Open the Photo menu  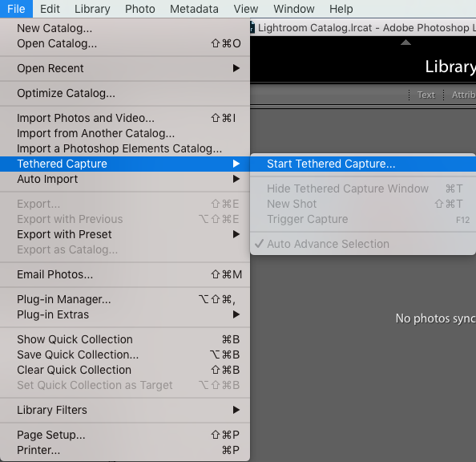[140, 9]
